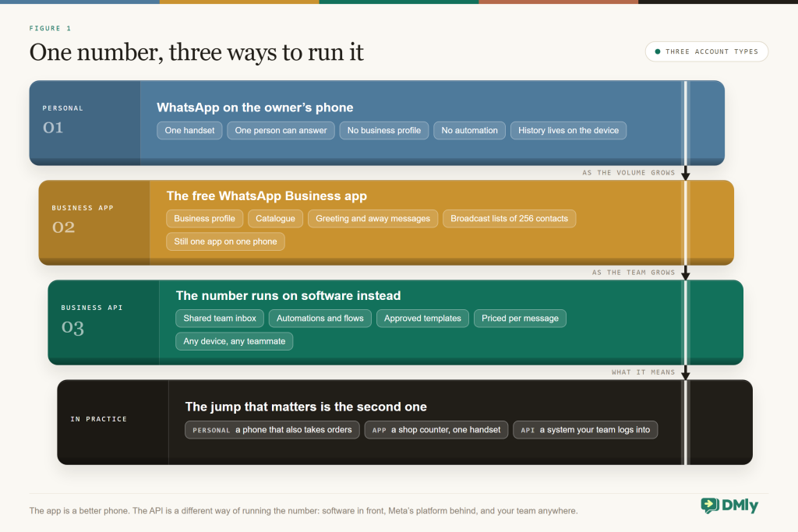Screen dimensions: 798x532
Task: Select the "Catalogue" chip
Action: pyautogui.click(x=275, y=219)
